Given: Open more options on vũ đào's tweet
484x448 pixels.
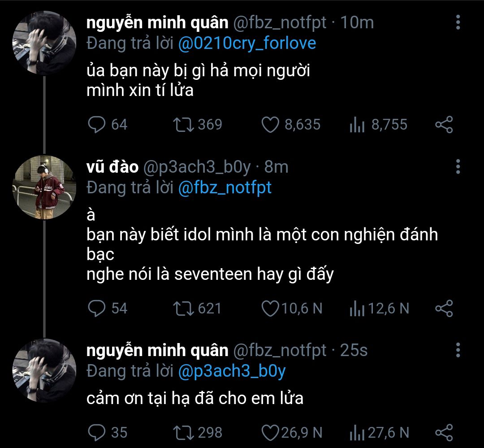Looking at the screenshot, I should pyautogui.click(x=458, y=167).
